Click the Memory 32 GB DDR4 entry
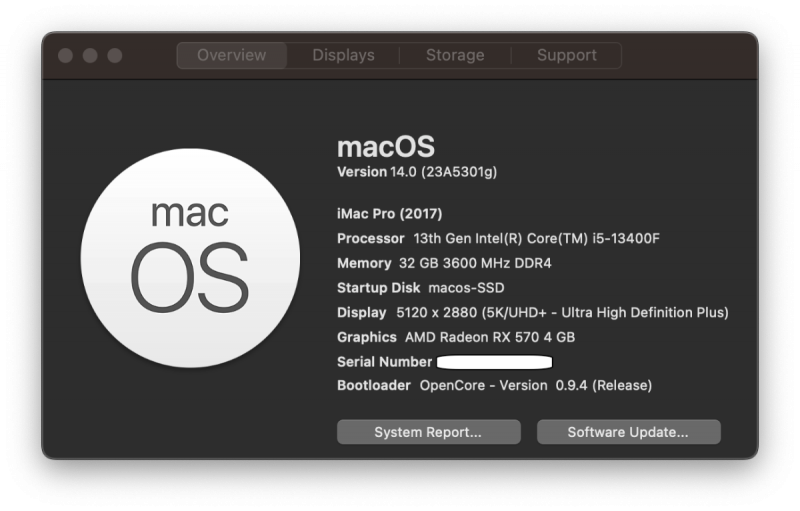This screenshot has width=800, height=511. 444,263
